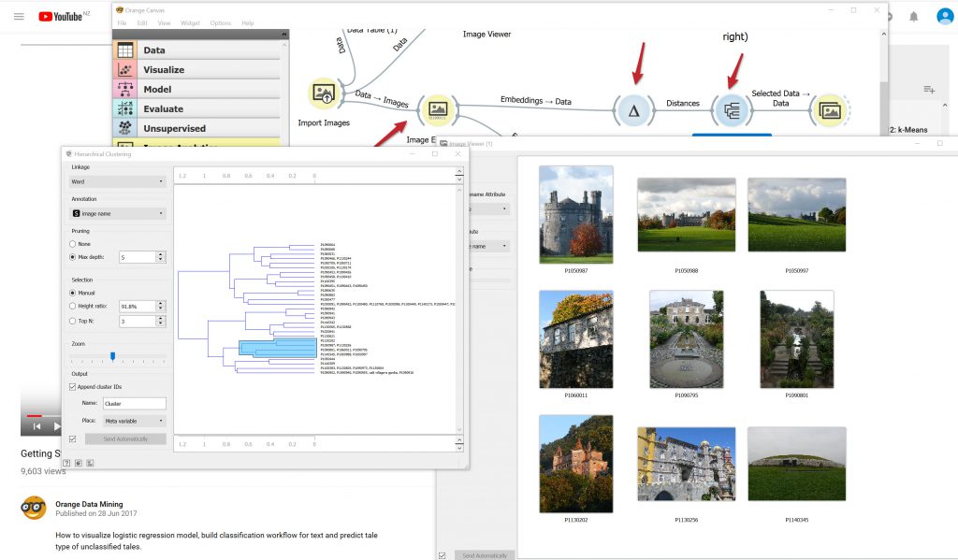Image resolution: width=958 pixels, height=560 pixels.
Task: Click the help icon in Hierarchical Clustering
Action: pos(66,462)
